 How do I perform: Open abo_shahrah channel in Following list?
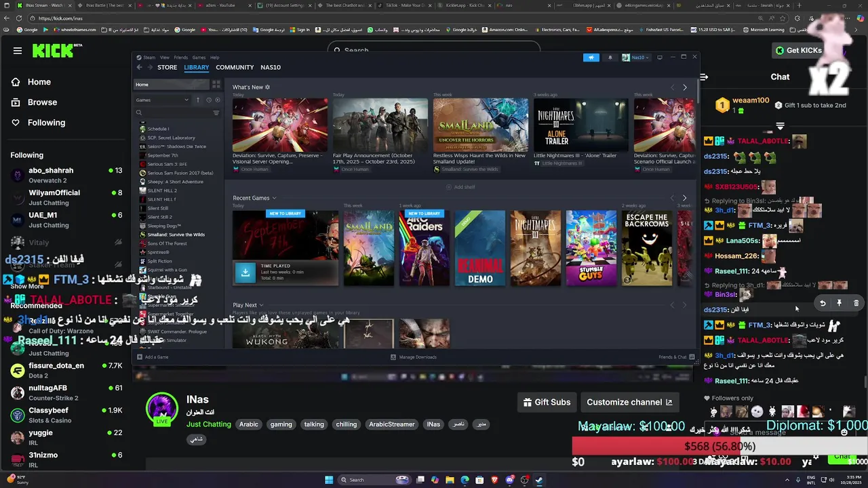(x=66, y=175)
